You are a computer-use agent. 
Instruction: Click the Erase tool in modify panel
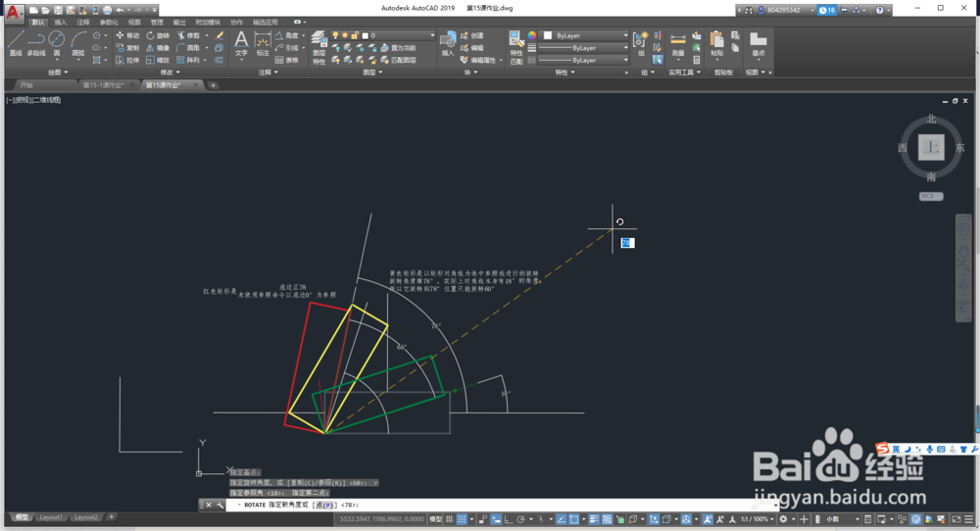point(220,35)
